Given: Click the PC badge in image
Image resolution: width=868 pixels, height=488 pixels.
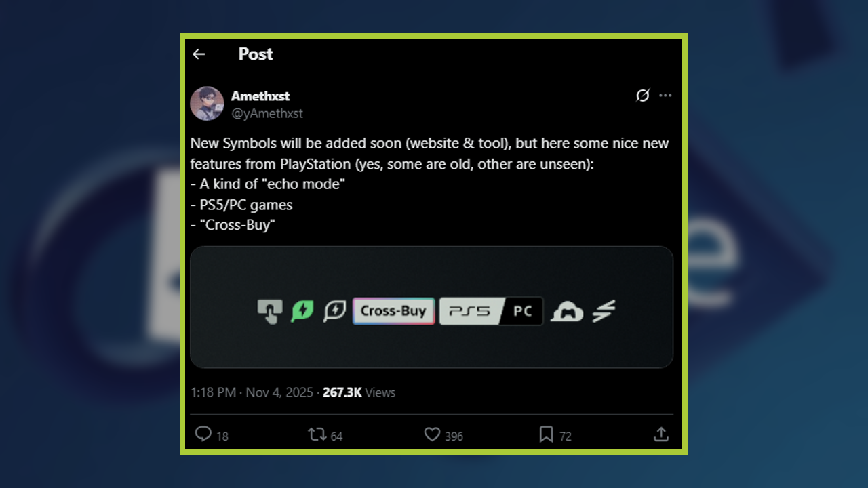Looking at the screenshot, I should click(x=523, y=311).
